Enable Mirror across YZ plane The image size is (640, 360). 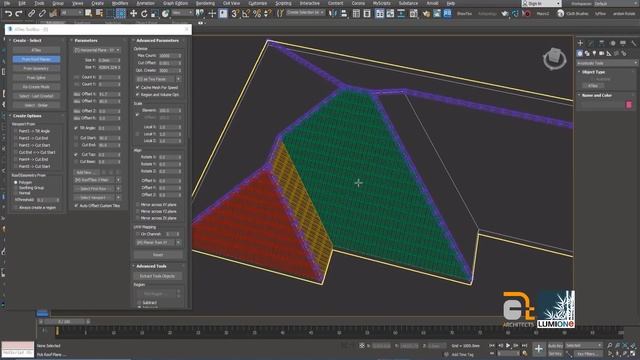(138, 211)
